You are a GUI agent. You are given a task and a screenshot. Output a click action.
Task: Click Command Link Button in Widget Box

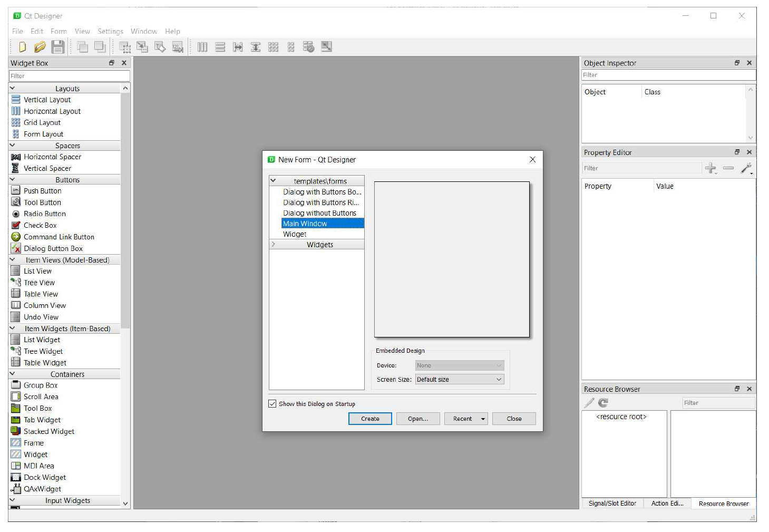click(x=59, y=237)
